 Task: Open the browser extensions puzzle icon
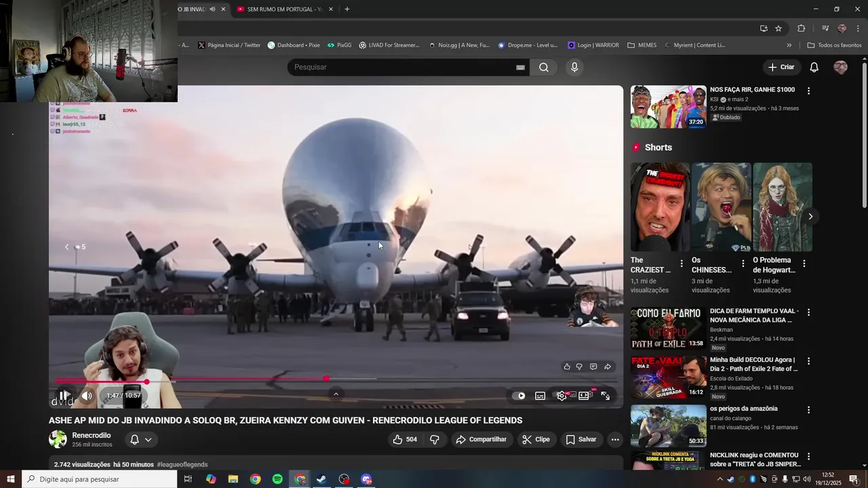click(x=802, y=28)
